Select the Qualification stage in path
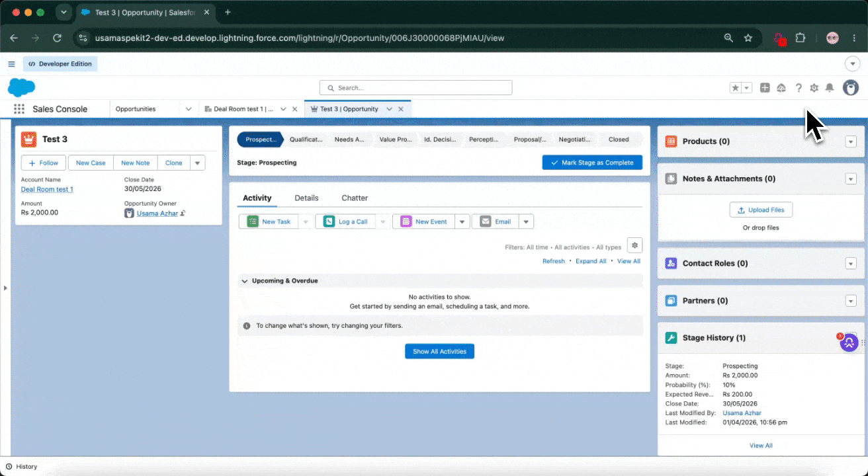The image size is (868, 476). [306, 139]
